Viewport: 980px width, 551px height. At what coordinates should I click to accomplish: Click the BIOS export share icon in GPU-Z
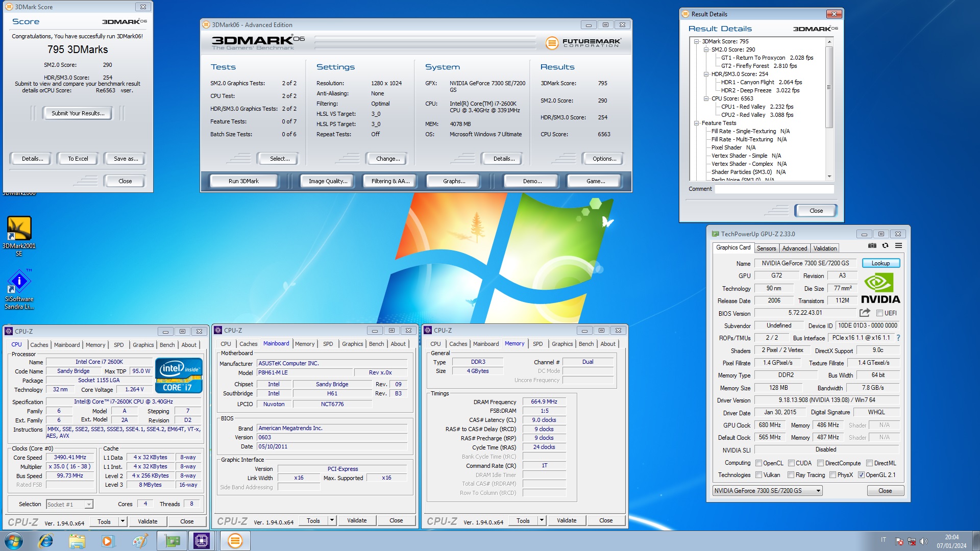tap(865, 313)
